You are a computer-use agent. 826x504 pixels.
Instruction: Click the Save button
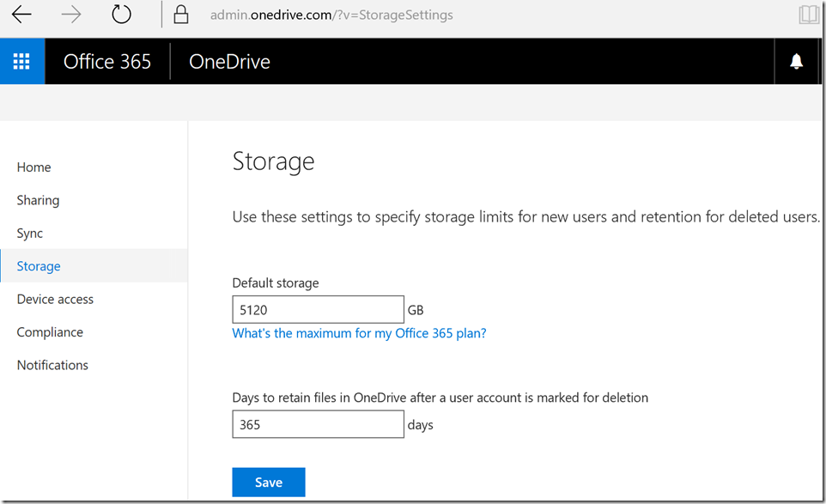(269, 482)
